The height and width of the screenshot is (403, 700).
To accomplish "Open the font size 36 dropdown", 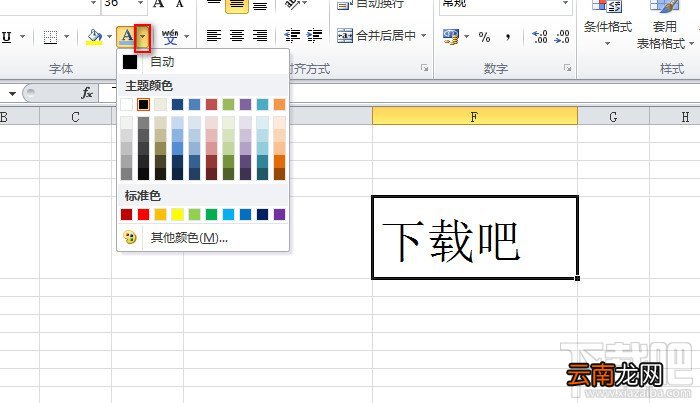I will click(140, 4).
